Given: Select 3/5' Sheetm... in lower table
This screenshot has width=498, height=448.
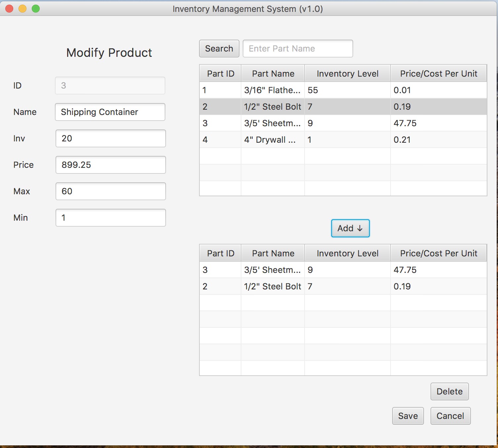Looking at the screenshot, I should click(x=343, y=270).
